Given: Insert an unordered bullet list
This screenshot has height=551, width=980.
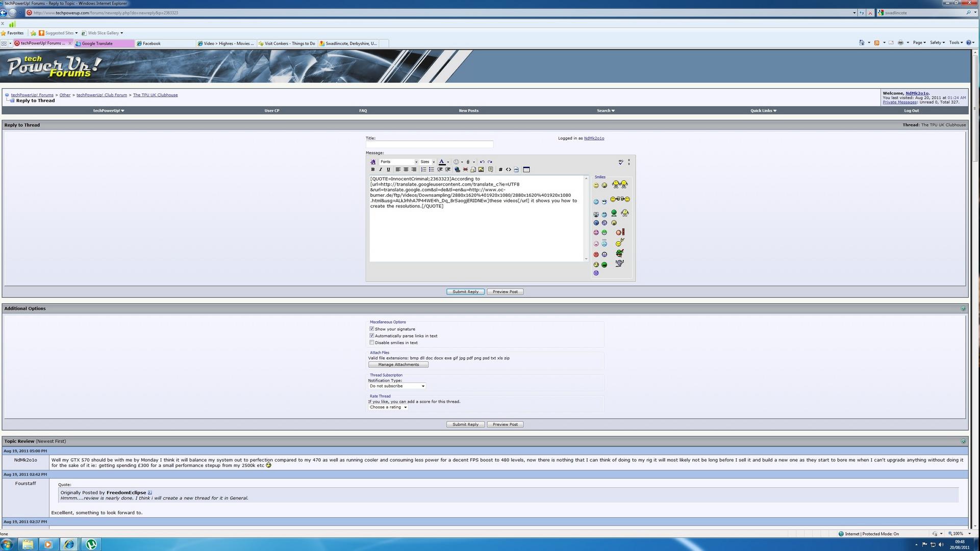Looking at the screenshot, I should [x=432, y=169].
